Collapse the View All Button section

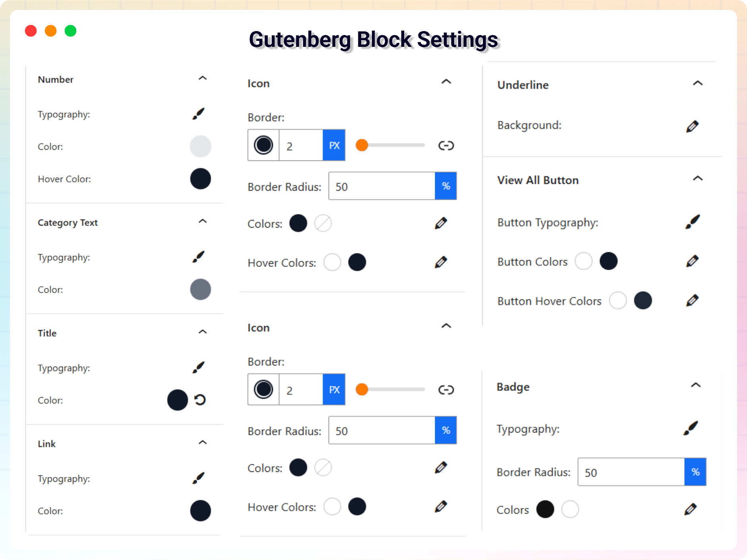tap(698, 179)
